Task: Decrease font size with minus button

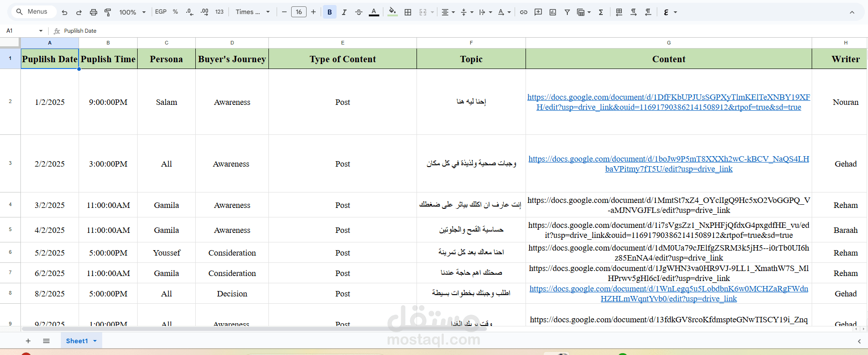Action: pos(284,12)
